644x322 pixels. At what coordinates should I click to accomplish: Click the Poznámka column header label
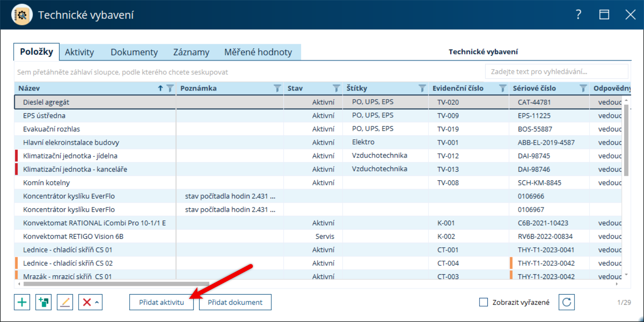198,88
